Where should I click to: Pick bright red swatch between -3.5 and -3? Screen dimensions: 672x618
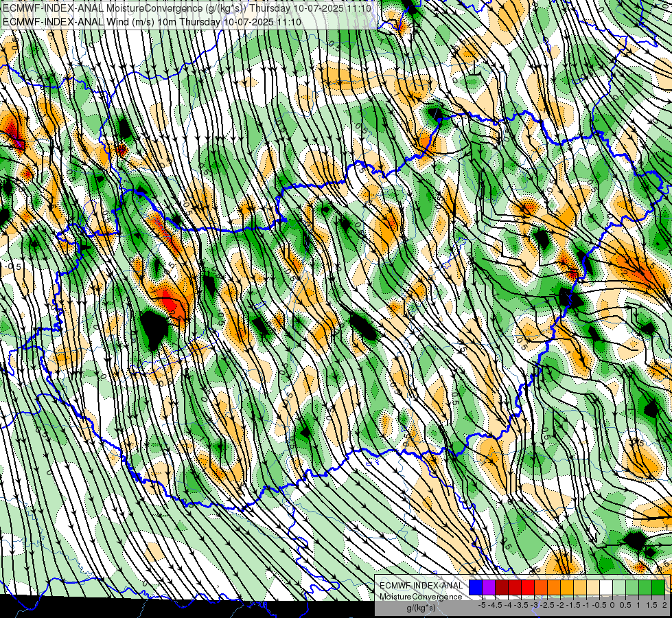(528, 587)
